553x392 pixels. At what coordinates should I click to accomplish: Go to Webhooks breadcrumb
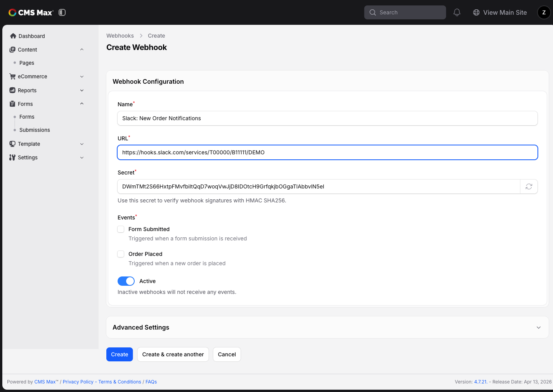click(x=120, y=36)
